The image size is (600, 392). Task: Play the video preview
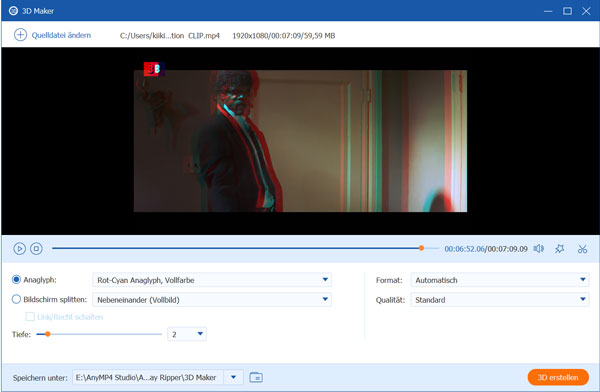20,249
